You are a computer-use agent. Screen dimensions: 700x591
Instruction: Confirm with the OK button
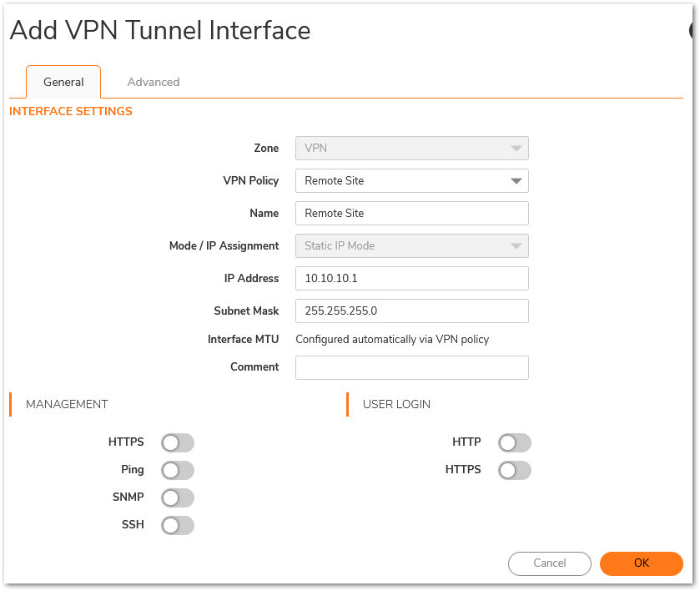point(641,563)
